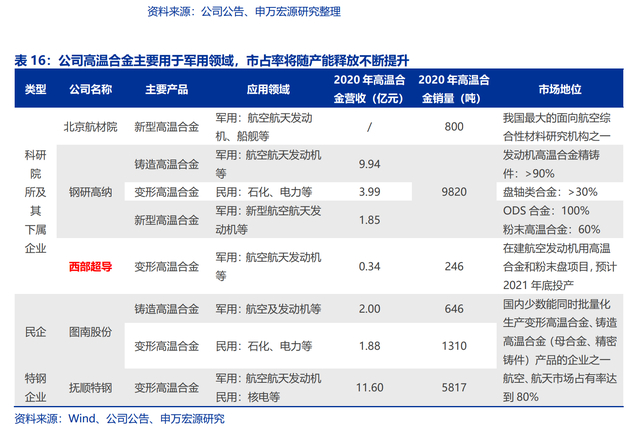Select company name '图南股份'
This screenshot has width=640, height=426.
pos(90,332)
